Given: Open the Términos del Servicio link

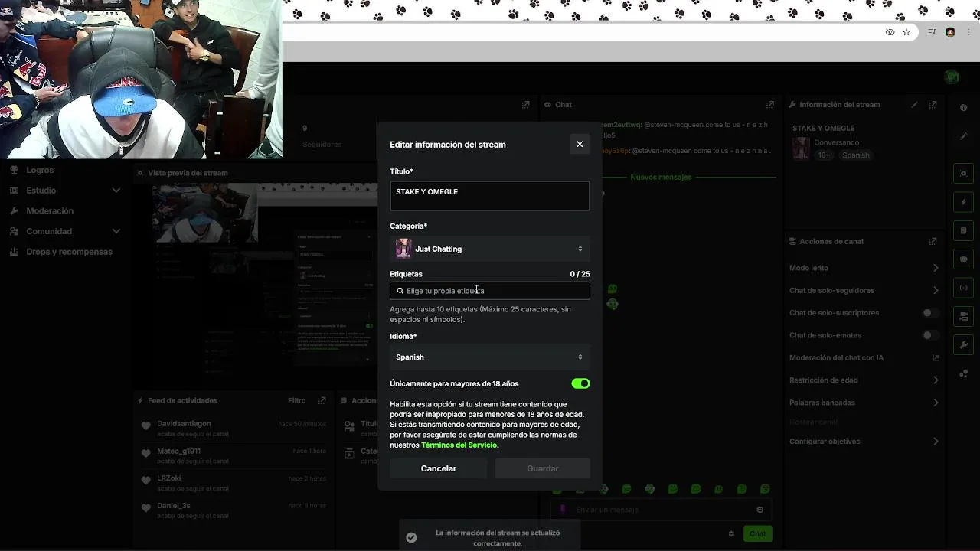Looking at the screenshot, I should 459,445.
